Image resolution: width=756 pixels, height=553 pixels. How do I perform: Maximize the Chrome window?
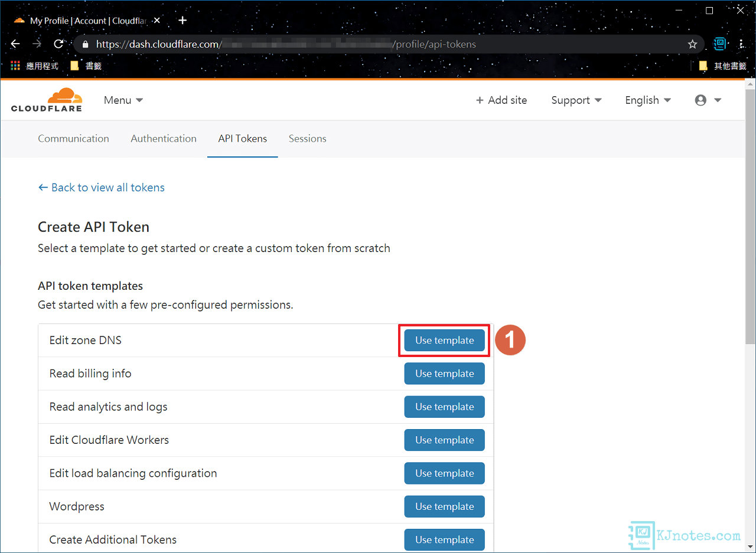[x=709, y=11]
